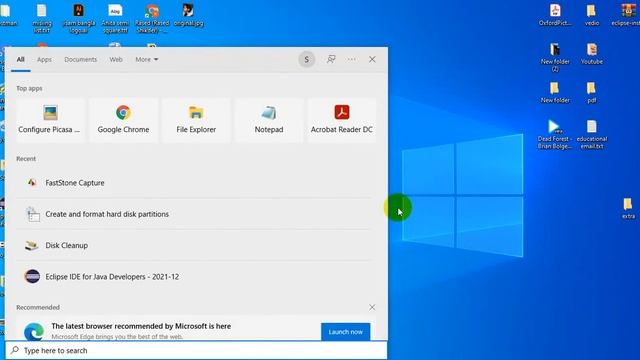Launch Acrobat Reader DC tile
The image size is (640, 360).
pyautogui.click(x=342, y=120)
